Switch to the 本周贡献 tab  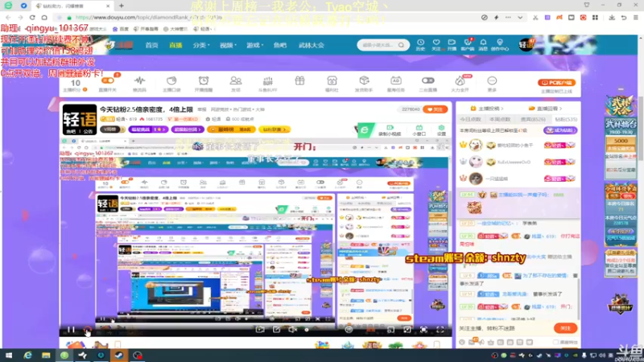pos(500,119)
